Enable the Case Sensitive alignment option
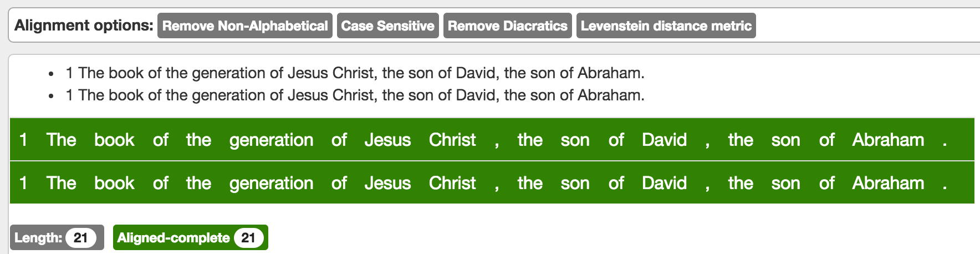 click(387, 26)
